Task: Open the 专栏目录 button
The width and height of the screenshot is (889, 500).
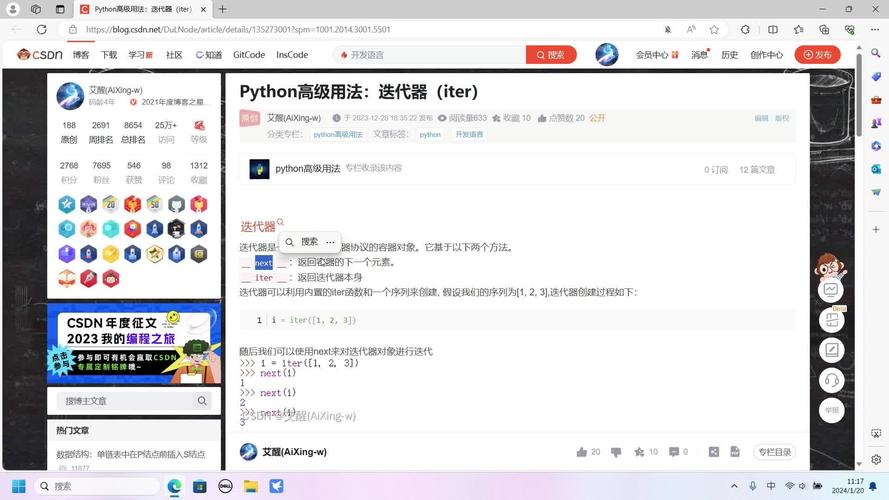Action: pyautogui.click(x=774, y=452)
